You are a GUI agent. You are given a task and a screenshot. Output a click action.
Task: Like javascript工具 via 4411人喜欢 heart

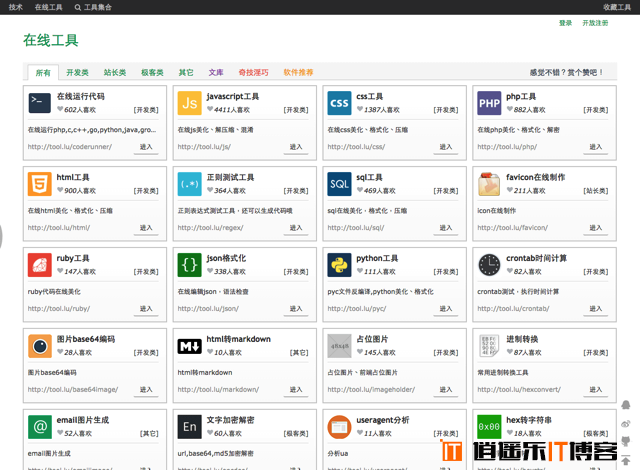[x=210, y=109]
